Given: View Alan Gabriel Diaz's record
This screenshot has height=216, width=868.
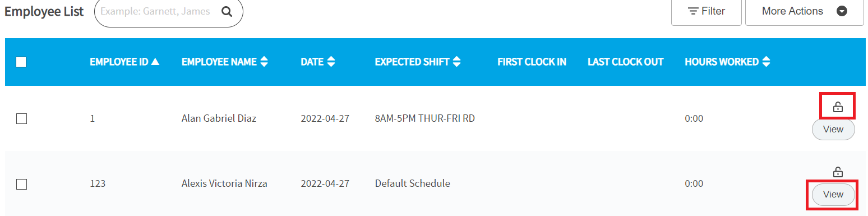Looking at the screenshot, I should (833, 130).
